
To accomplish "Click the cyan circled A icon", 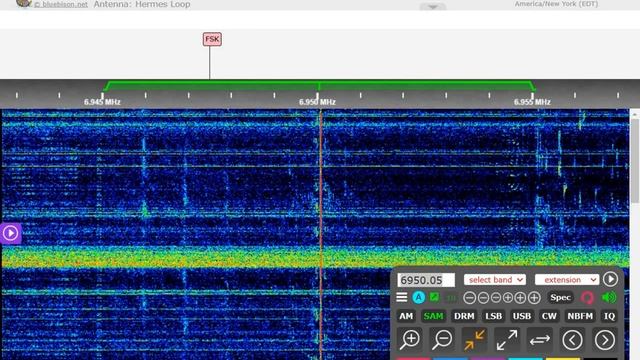I will point(418,298).
